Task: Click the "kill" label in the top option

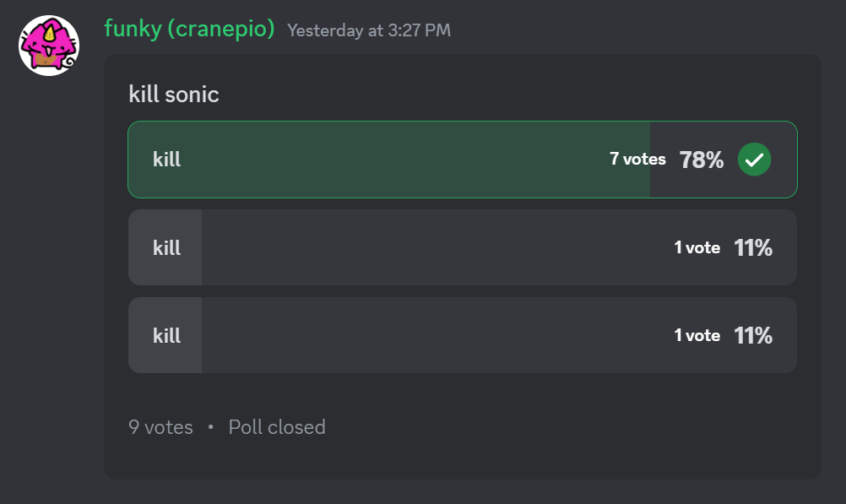Action: point(167,160)
